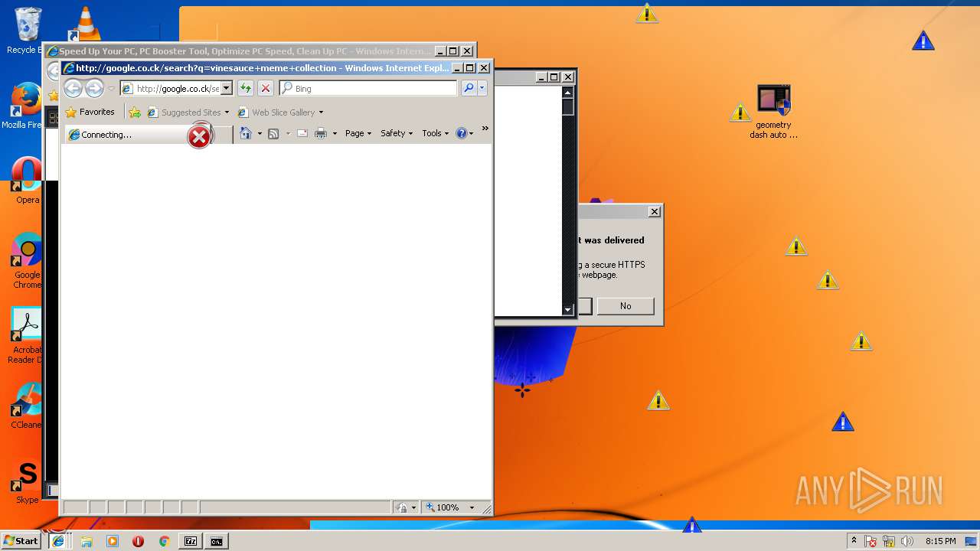
Task: Select the Opera desktop icon
Action: tap(26, 180)
